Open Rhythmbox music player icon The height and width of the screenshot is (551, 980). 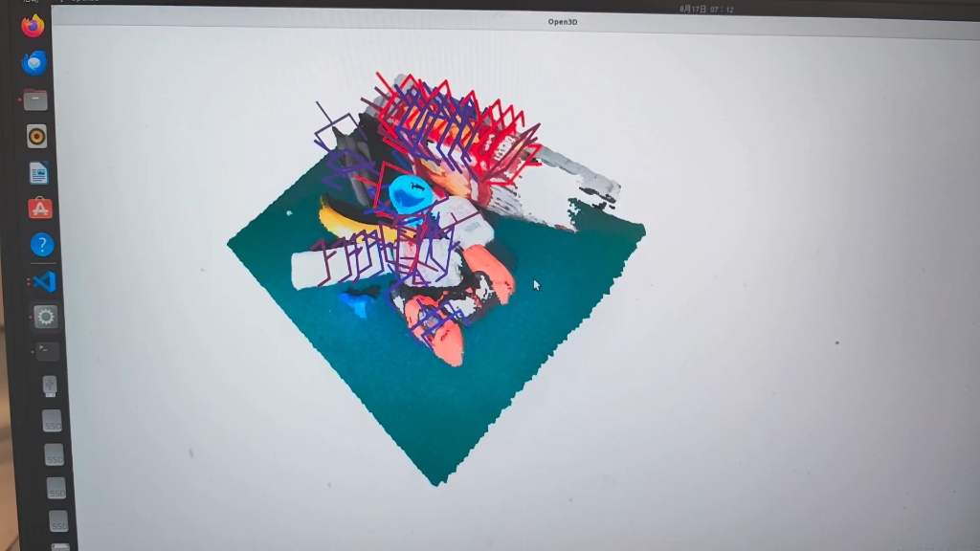(37, 136)
